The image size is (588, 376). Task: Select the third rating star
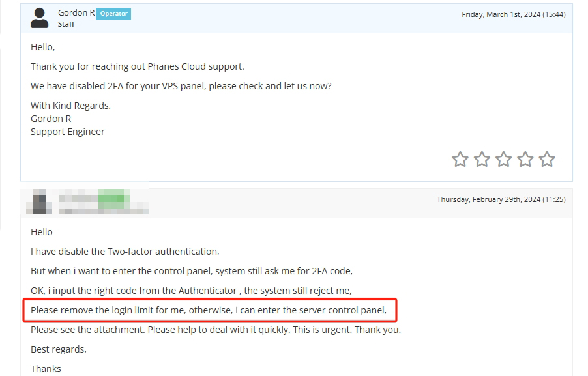coord(504,159)
